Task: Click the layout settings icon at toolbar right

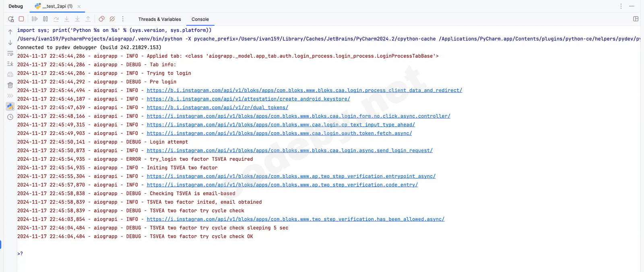Action: tap(636, 19)
